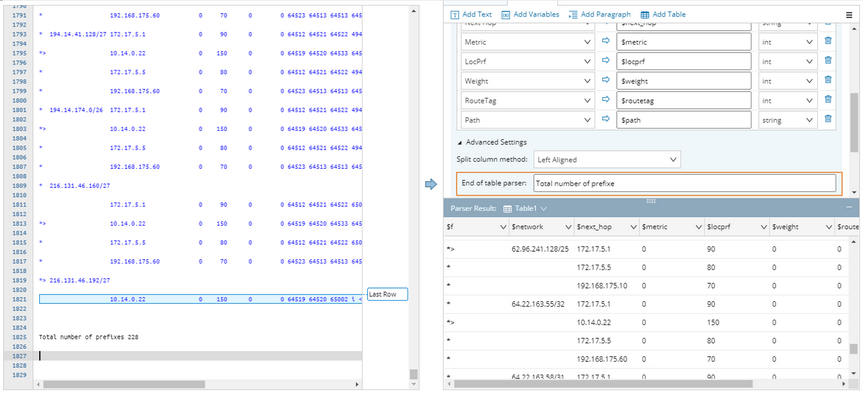Click the Add Paragraph toolbar button
Viewport: 863px width, 395px height.
click(x=599, y=14)
